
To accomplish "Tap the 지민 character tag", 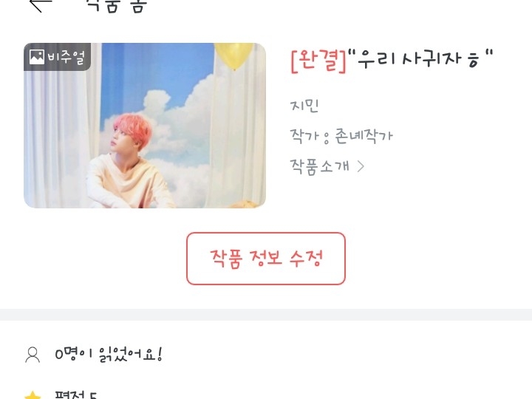I will coord(304,106).
